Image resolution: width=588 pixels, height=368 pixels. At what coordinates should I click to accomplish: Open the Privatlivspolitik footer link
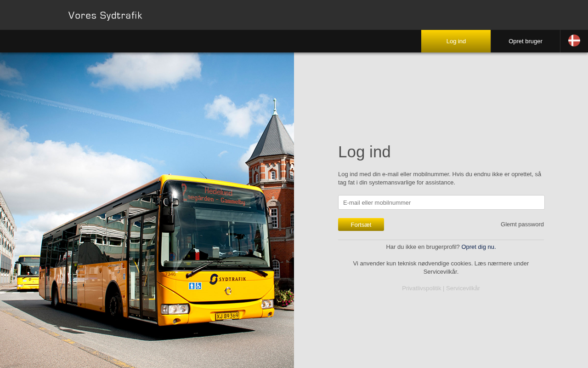(x=422, y=288)
